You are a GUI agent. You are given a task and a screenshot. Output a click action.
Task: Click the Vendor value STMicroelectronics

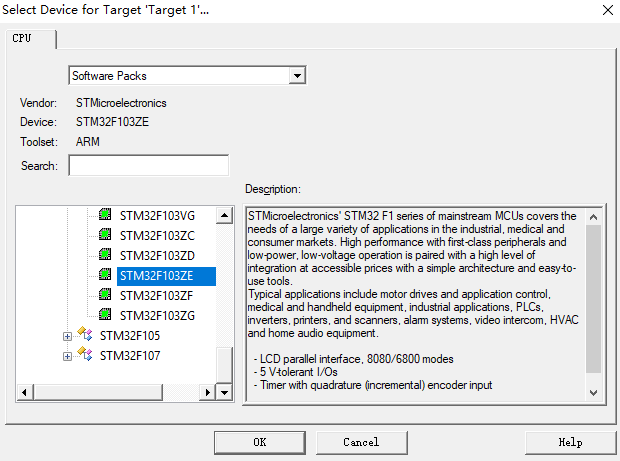pos(121,103)
